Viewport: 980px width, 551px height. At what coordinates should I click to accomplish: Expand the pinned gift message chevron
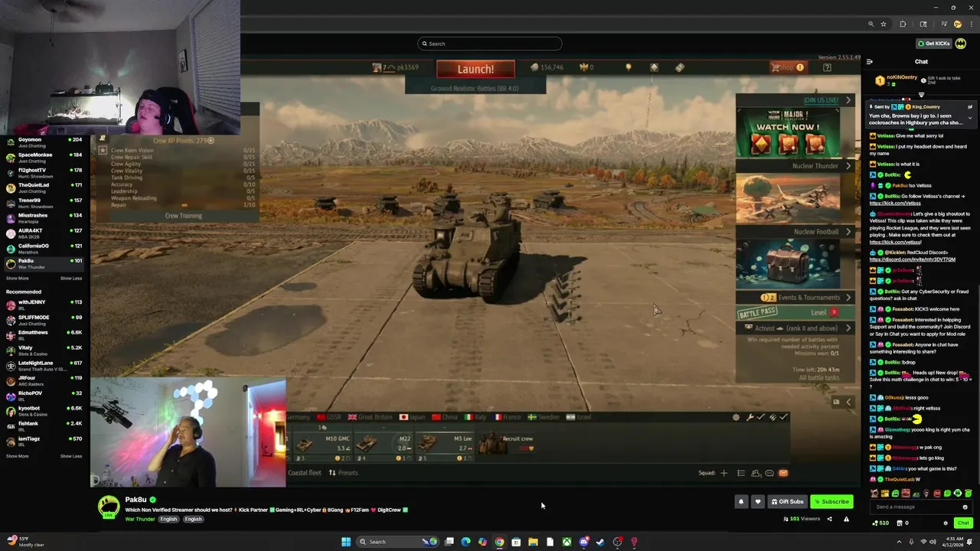pos(970,118)
